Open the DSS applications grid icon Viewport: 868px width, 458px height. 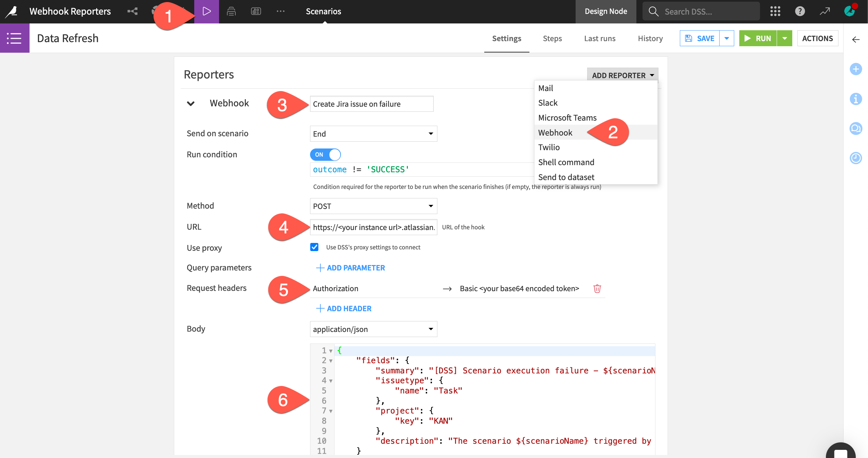775,11
